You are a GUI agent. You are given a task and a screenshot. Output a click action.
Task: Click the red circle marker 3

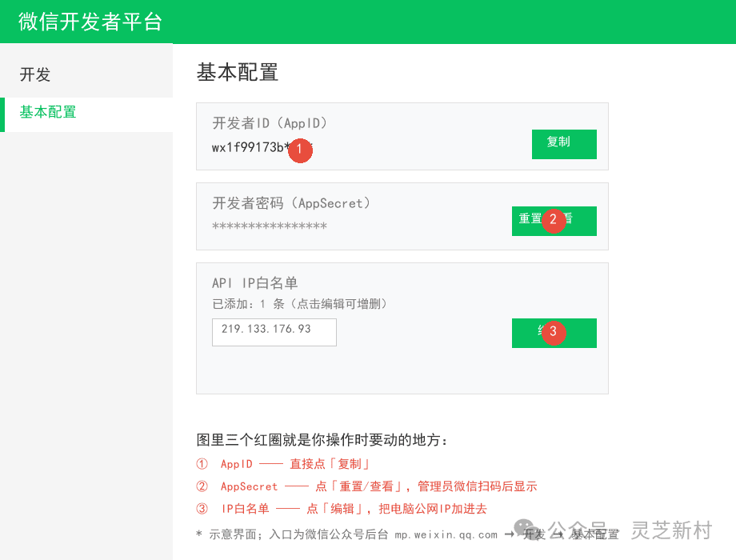[x=554, y=333]
